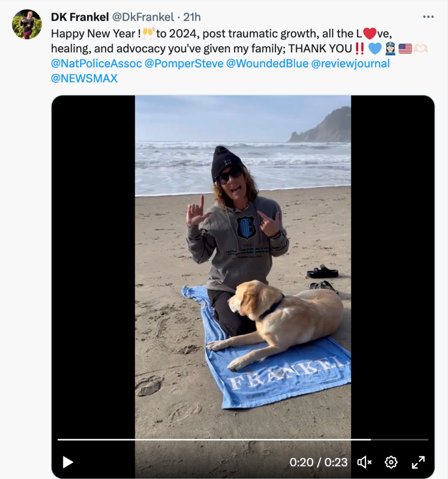Image resolution: width=448 pixels, height=479 pixels.
Task: Click DK Frankel's profile avatar
Action: tap(27, 24)
